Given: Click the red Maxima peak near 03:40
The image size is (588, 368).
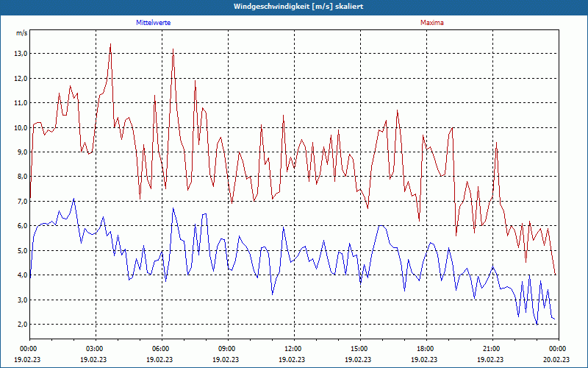Looking at the screenshot, I should tap(110, 44).
